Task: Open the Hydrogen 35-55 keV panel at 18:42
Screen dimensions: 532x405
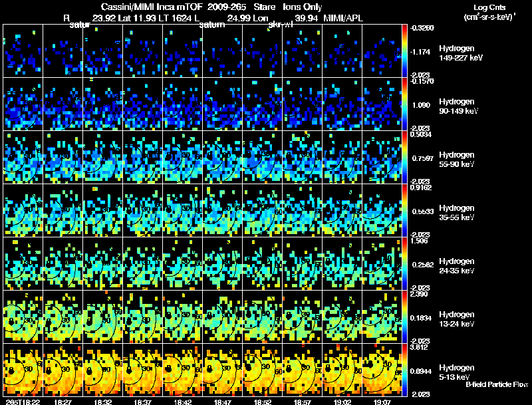Action: click(x=182, y=211)
